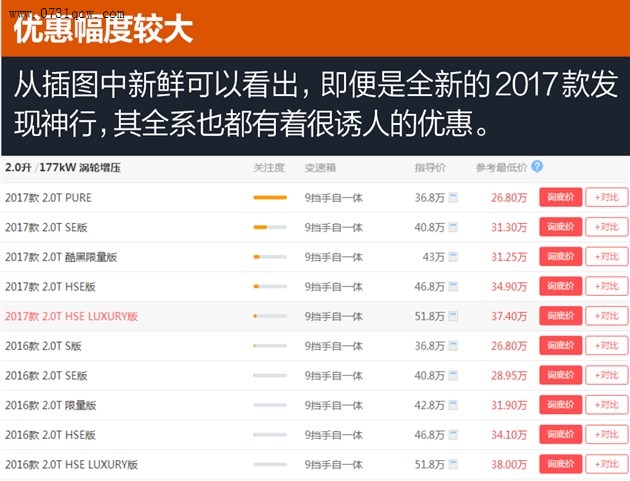Screen dimensions: 630x481
Task: Click 询底价 for 2017款 2.0T HSE版
Action: pyautogui.click(x=560, y=287)
